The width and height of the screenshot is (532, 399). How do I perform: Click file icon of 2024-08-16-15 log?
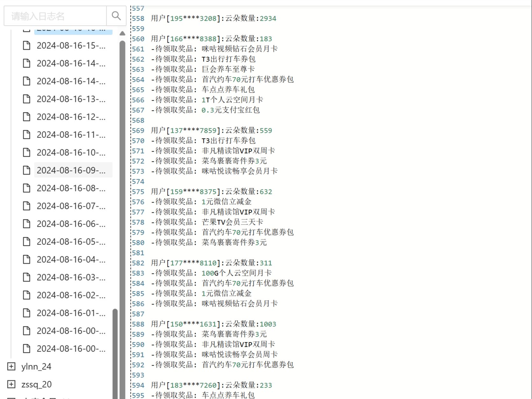coord(27,46)
